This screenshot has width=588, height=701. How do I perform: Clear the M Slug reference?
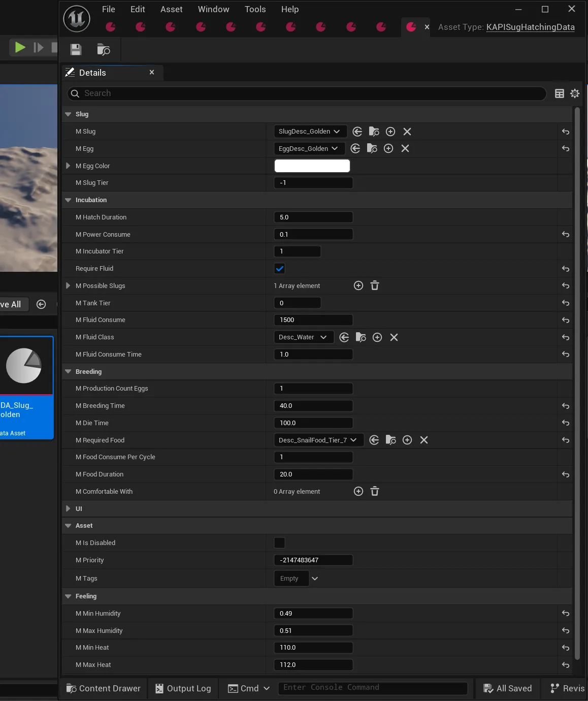(407, 132)
